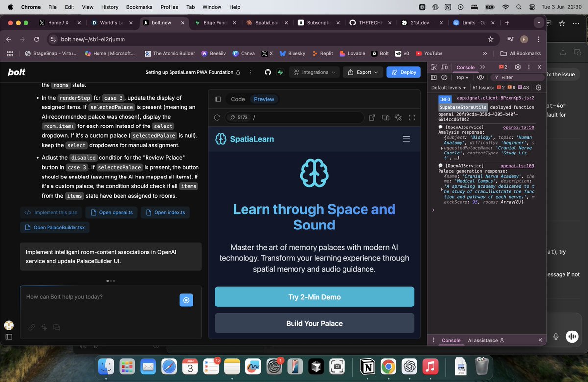Click the attach link icon below prompt
This screenshot has height=382, width=588.
[x=32, y=327]
